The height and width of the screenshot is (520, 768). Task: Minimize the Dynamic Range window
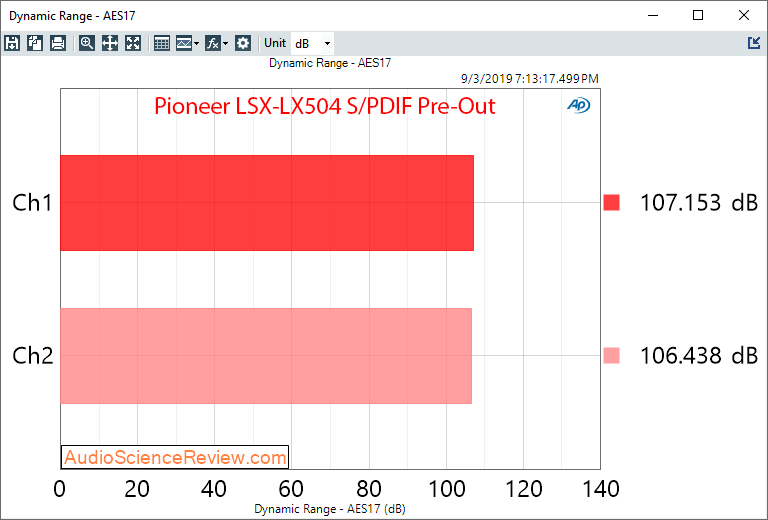(653, 15)
